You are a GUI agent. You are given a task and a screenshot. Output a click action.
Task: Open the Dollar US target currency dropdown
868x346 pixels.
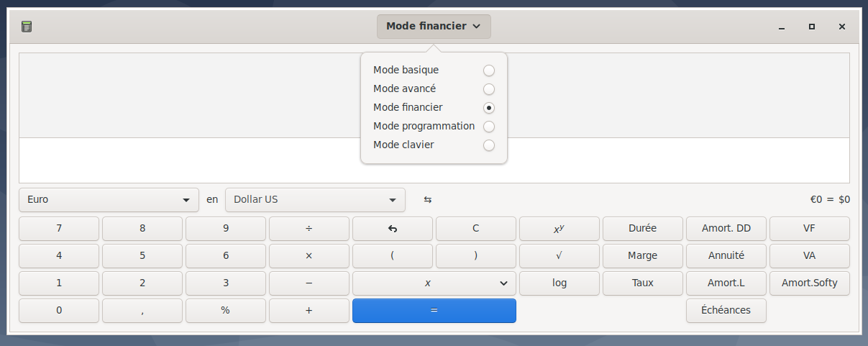coord(315,200)
